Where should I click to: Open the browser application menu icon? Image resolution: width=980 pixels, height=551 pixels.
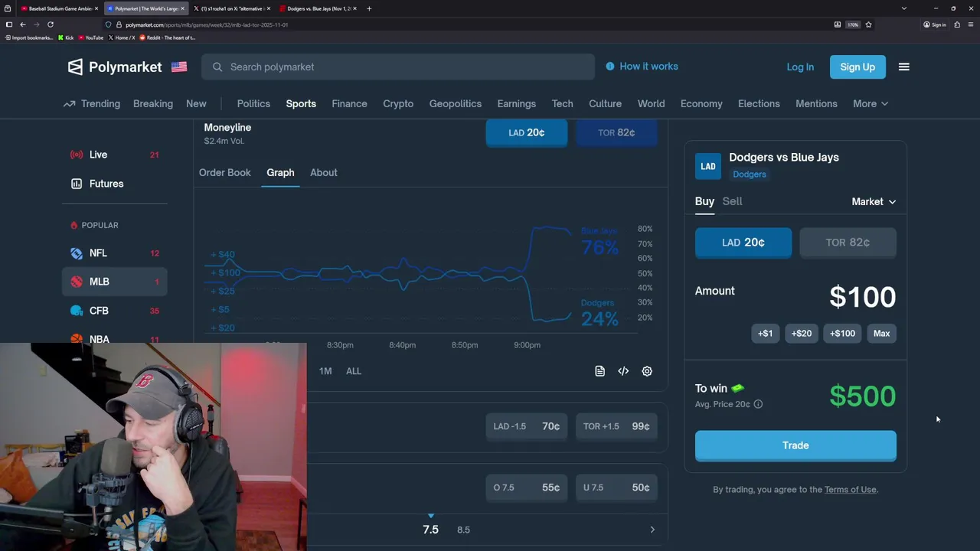[970, 24]
